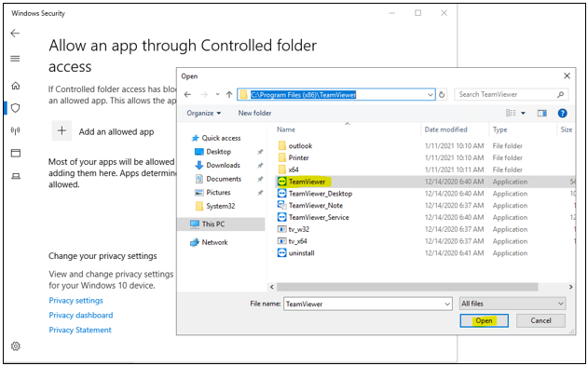Navigate back in the Open dialog
The width and height of the screenshot is (588, 366).
click(187, 95)
